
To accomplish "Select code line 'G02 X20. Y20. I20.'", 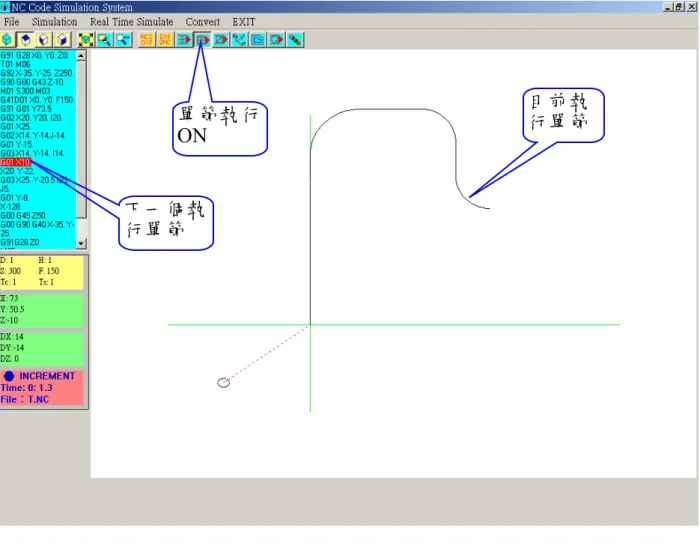I will tap(31, 118).
